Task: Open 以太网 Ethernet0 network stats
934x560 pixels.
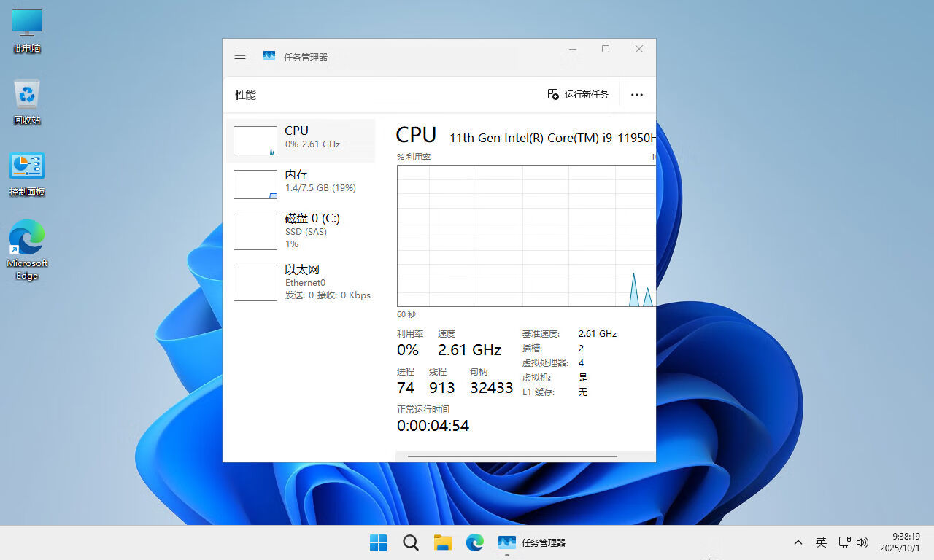Action: coord(301,282)
